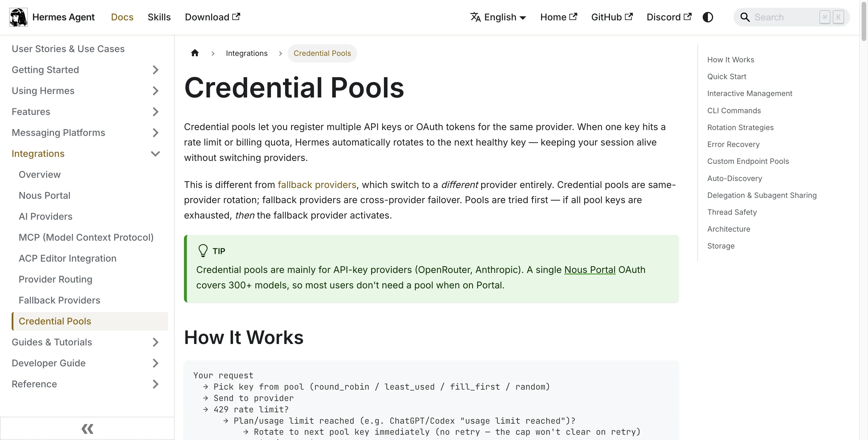Click the Integrations breadcrumb link
This screenshot has width=868, height=440.
pyautogui.click(x=247, y=53)
